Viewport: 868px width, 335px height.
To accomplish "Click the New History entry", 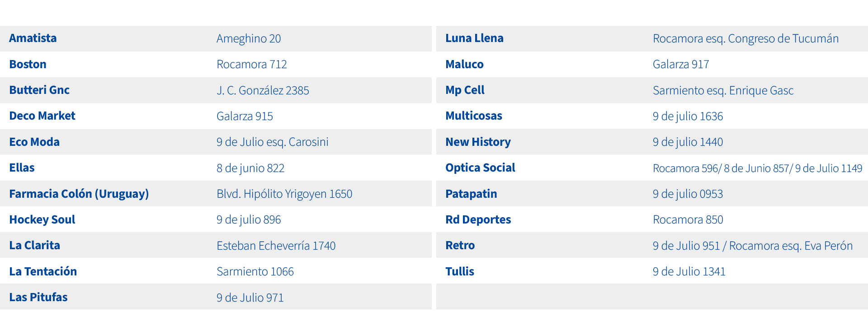I will click(x=478, y=142).
